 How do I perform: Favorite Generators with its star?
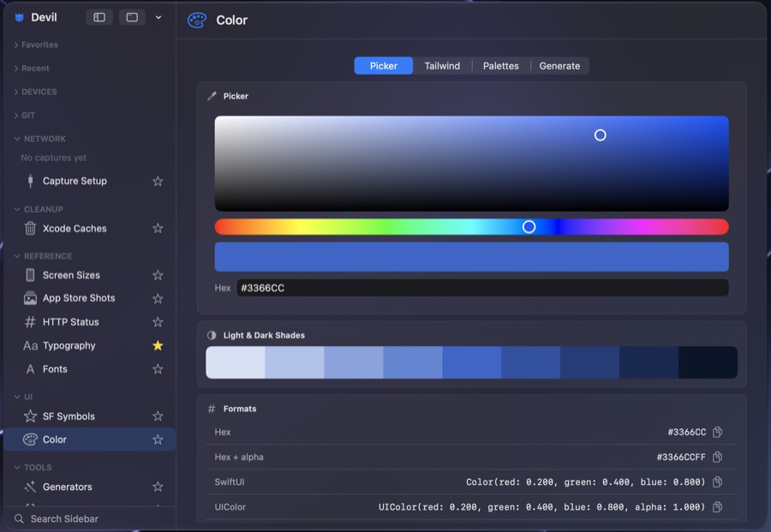pos(158,487)
